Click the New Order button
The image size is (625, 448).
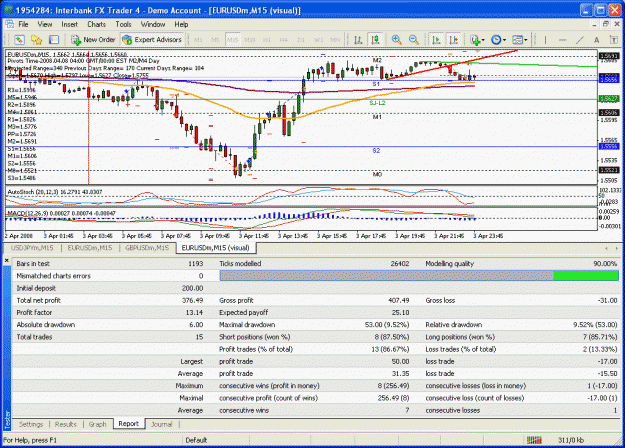(x=93, y=39)
